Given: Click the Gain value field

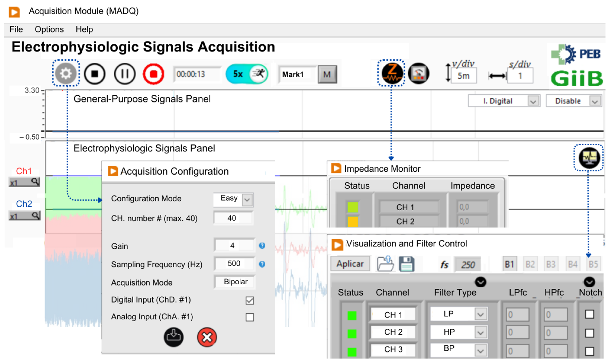Looking at the screenshot, I should click(234, 245).
